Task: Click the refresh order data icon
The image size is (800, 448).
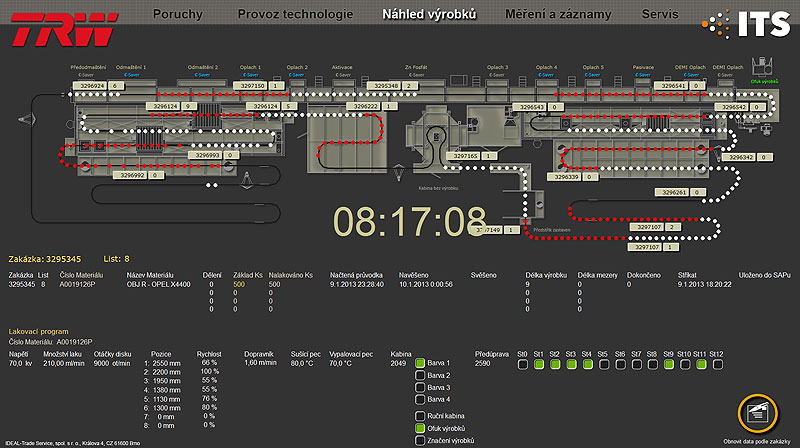Action: (x=759, y=414)
